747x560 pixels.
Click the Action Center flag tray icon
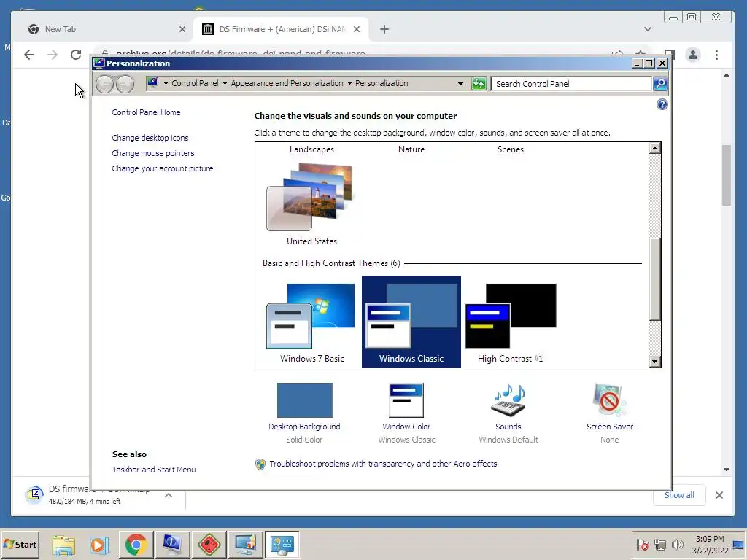643,544
